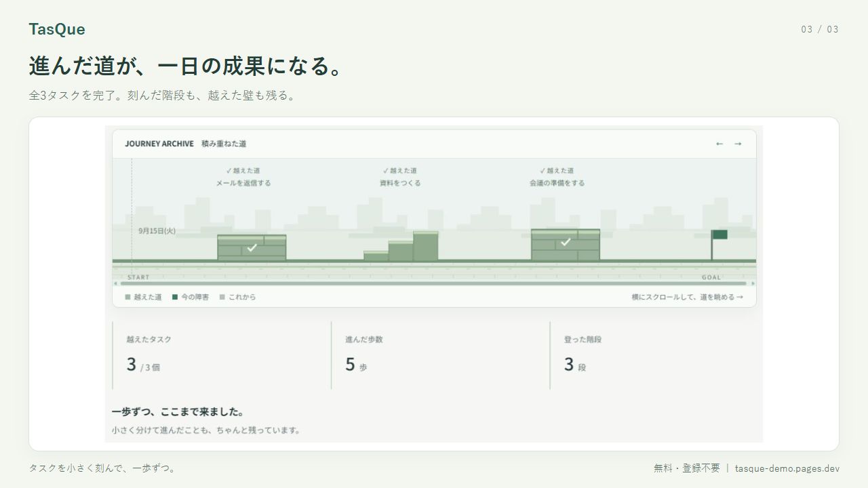Click the メールを返信する task label
868x488 pixels.
243,183
